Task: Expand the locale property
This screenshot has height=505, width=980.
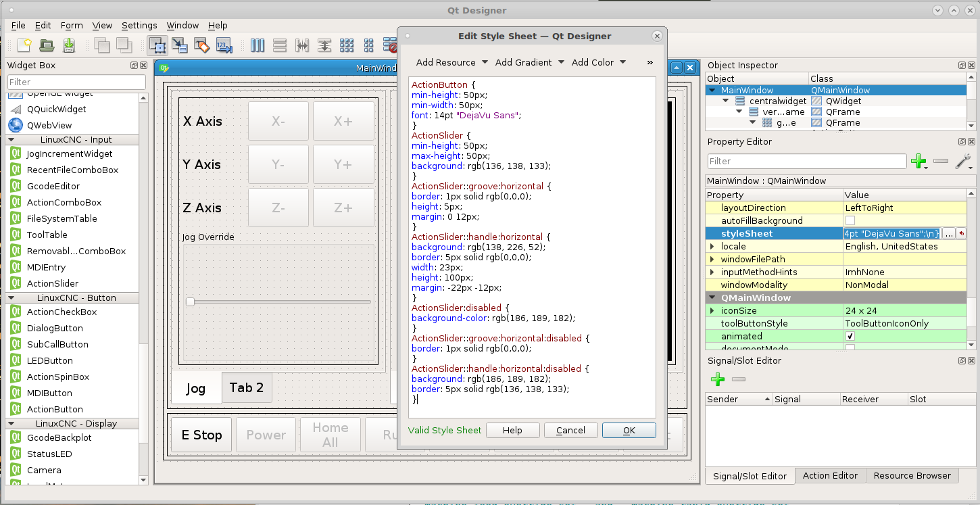Action: pyautogui.click(x=712, y=246)
